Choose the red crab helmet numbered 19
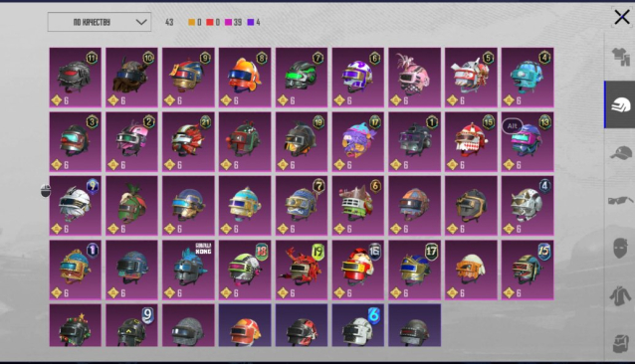The width and height of the screenshot is (635, 364). tap(302, 270)
